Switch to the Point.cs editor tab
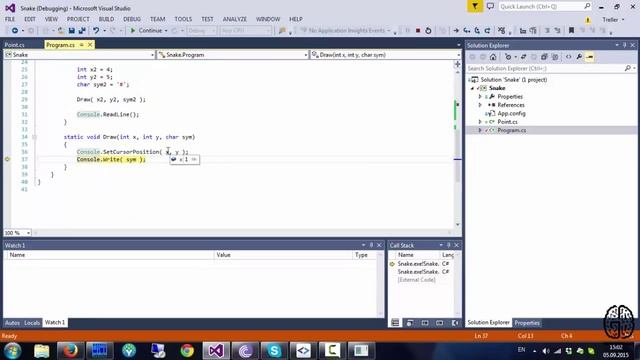 point(14,45)
